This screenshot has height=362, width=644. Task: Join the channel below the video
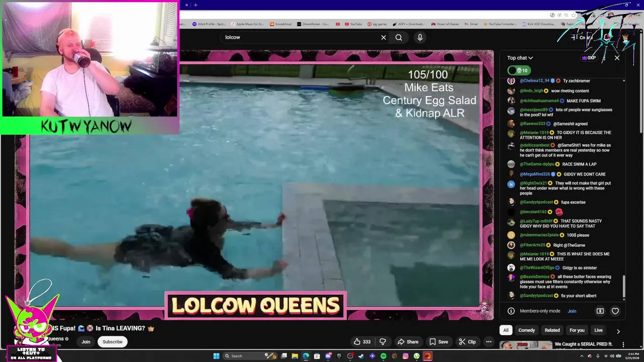(86, 342)
